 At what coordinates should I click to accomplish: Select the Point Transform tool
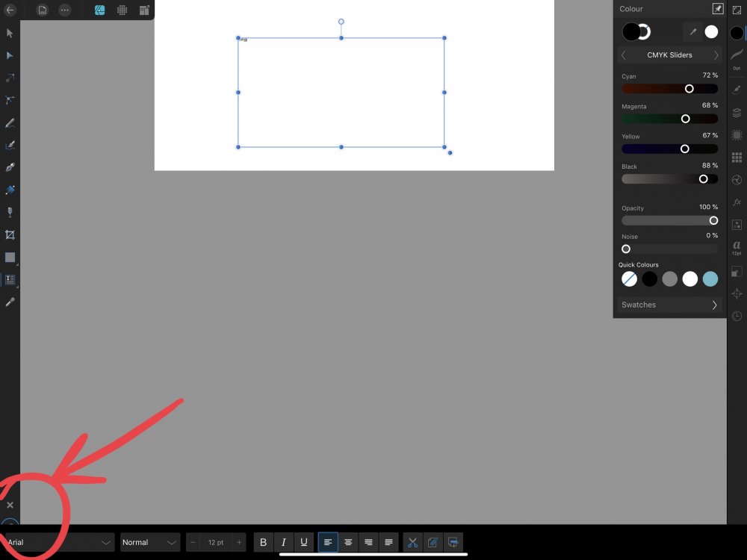10,101
